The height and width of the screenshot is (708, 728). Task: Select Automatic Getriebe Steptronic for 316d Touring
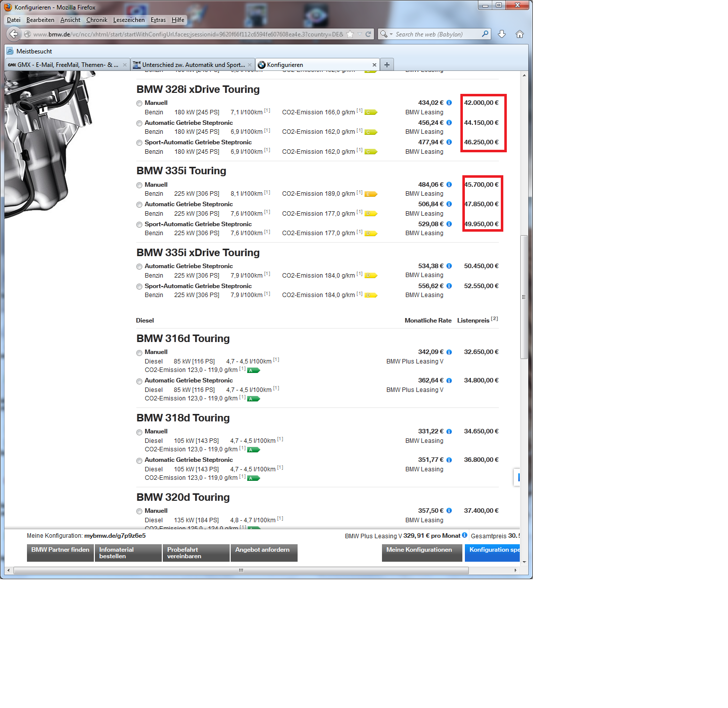pos(139,381)
